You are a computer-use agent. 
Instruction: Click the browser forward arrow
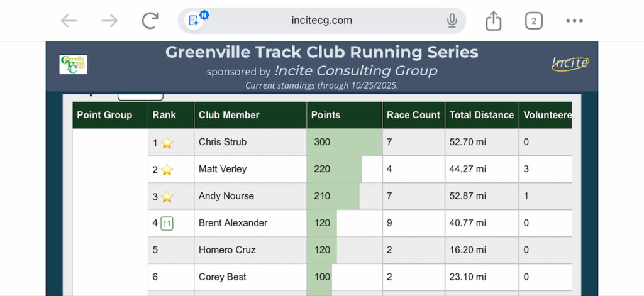(109, 21)
